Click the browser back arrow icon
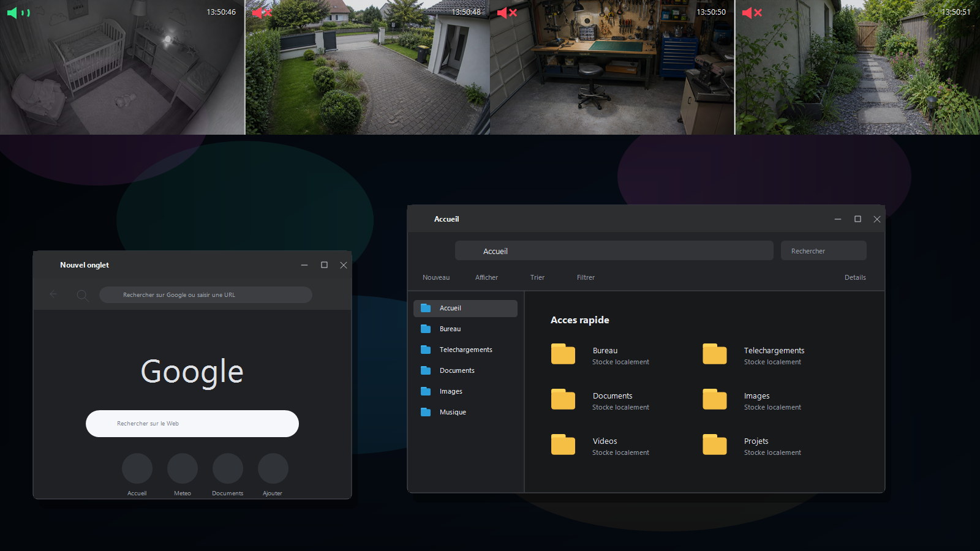Image resolution: width=980 pixels, height=551 pixels. pos(53,294)
